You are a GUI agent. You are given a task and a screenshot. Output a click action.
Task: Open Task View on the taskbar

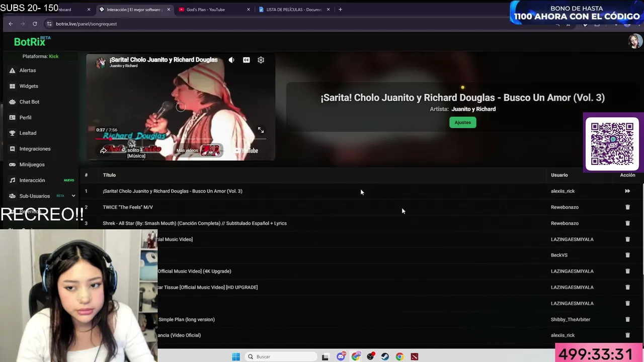[x=325, y=357]
